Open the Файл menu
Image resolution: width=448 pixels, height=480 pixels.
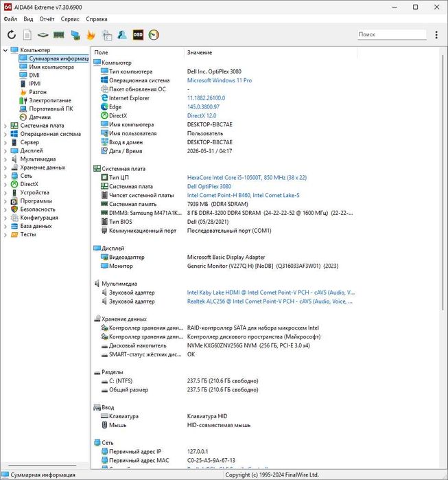[x=10, y=19]
